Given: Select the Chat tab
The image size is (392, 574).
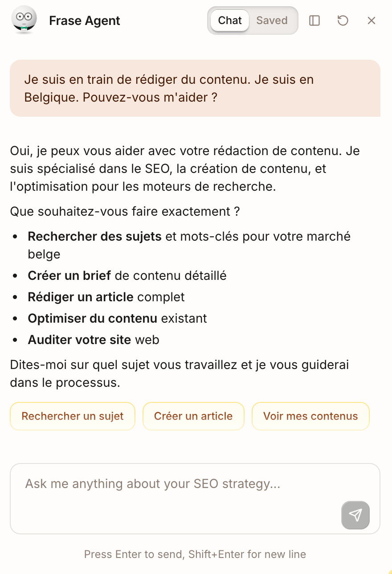Looking at the screenshot, I should (229, 20).
